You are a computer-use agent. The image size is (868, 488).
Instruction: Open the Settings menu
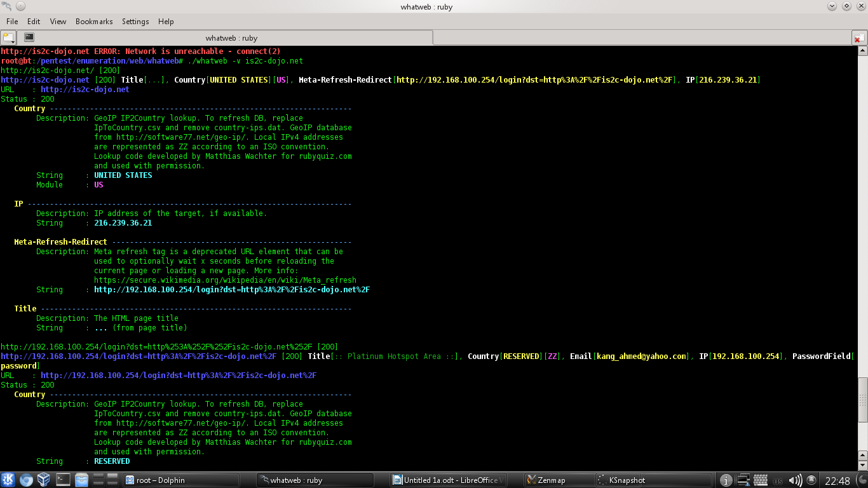135,21
